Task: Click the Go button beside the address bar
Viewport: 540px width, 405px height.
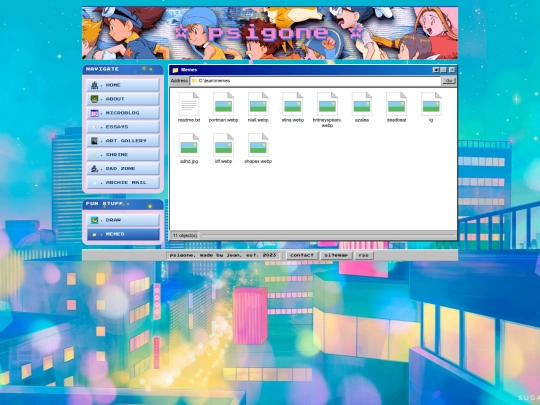Action: (x=449, y=81)
